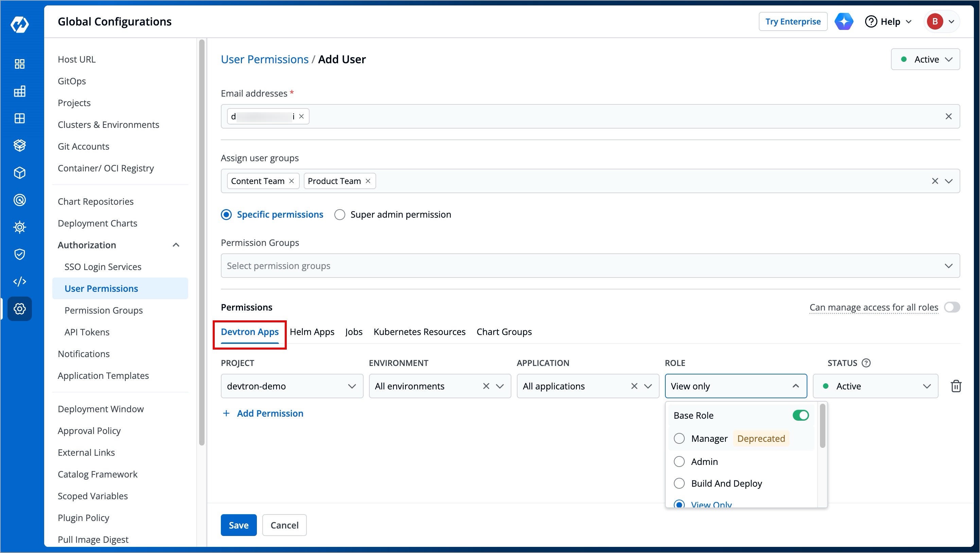Switch to the Helm Apps tab
The height and width of the screenshot is (553, 980).
[x=312, y=332]
